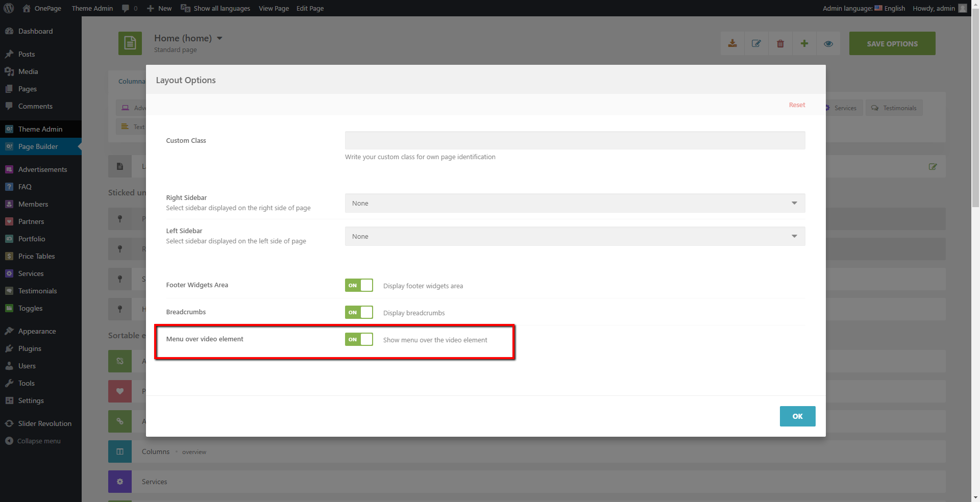Click admin avatar next to Howdy

point(963,8)
